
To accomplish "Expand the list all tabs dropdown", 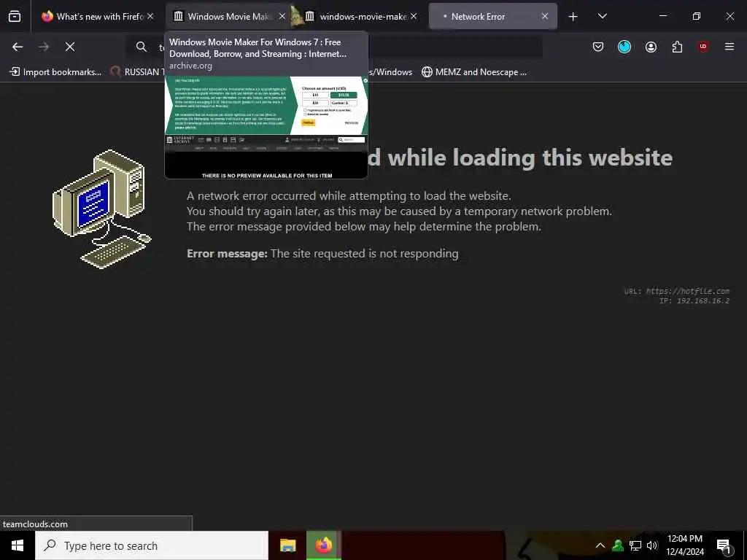I will tap(602, 16).
